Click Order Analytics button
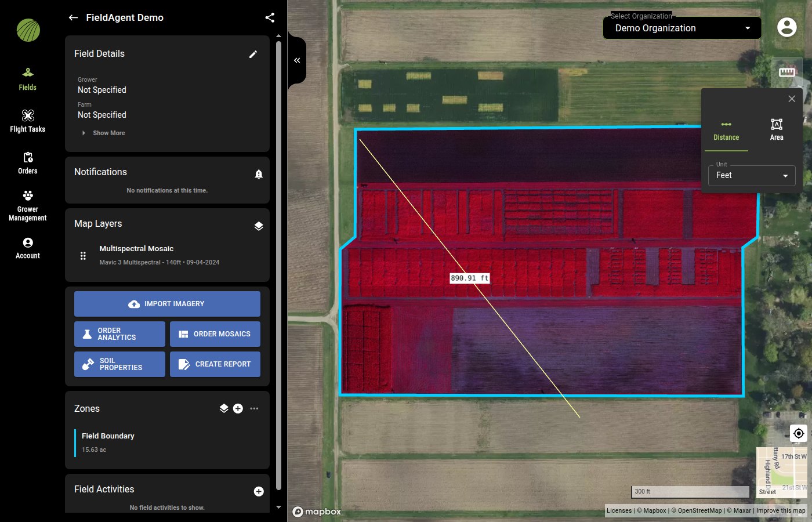812x522 pixels. (119, 334)
